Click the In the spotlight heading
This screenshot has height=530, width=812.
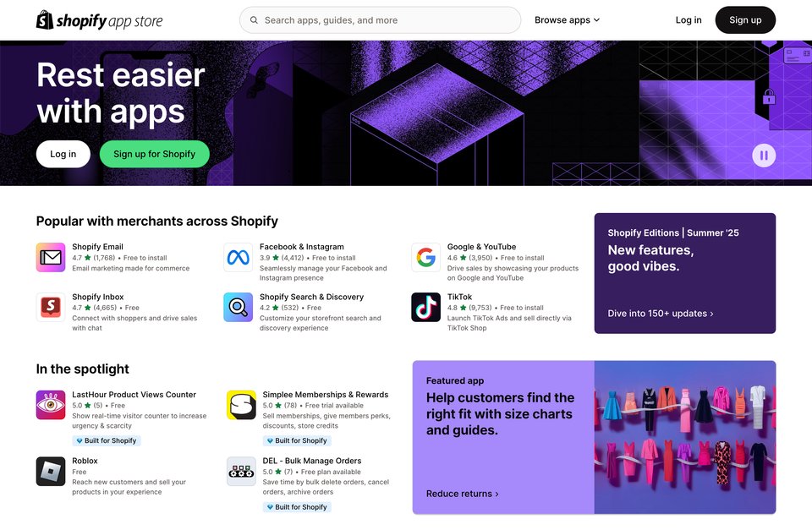click(82, 369)
